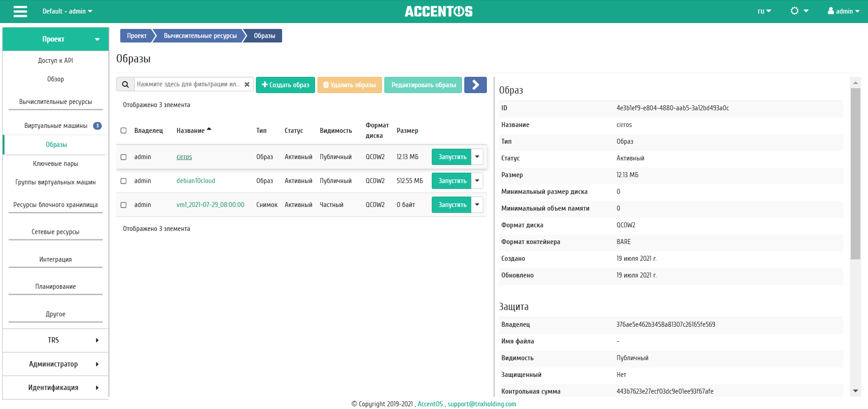The height and width of the screenshot is (409, 868).
Task: Focus the image filter input field
Action: 189,85
